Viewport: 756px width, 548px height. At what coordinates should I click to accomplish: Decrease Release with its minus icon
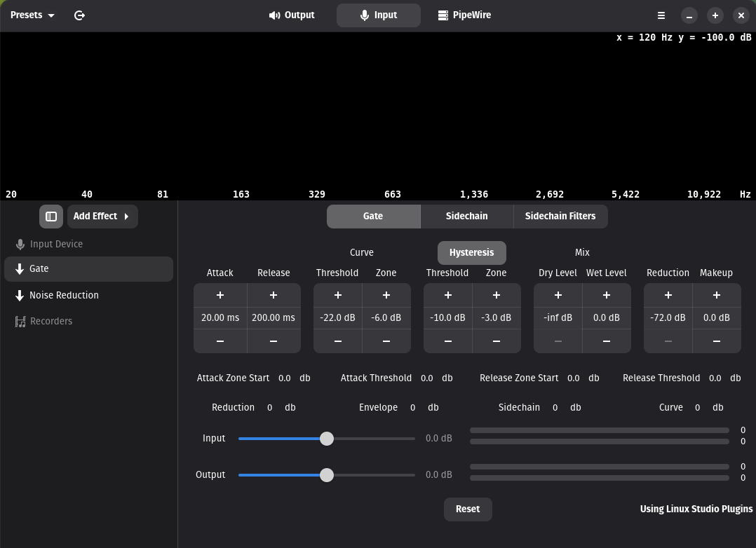274,341
